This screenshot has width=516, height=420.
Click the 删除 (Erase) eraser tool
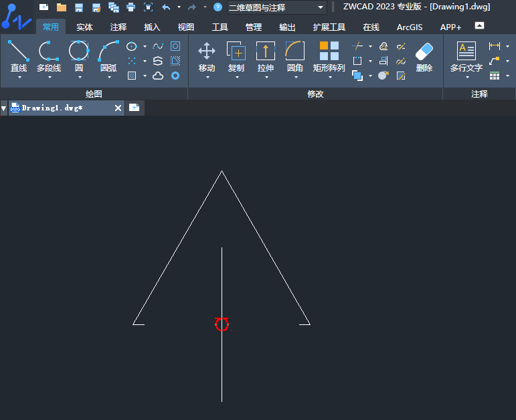tap(424, 57)
